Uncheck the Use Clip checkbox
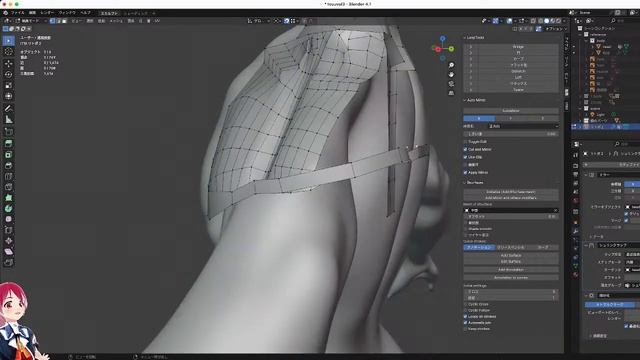This screenshot has width=640, height=360. click(465, 157)
